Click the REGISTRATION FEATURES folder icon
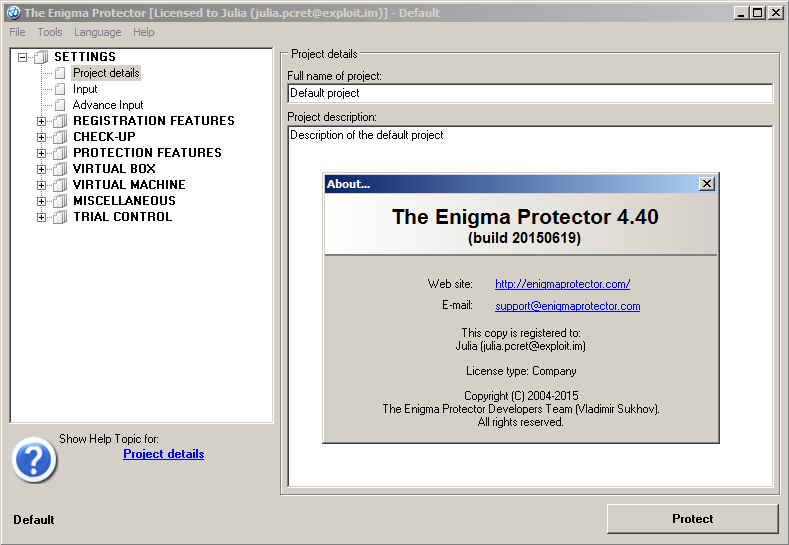Image resolution: width=789 pixels, height=545 pixels. click(x=60, y=121)
